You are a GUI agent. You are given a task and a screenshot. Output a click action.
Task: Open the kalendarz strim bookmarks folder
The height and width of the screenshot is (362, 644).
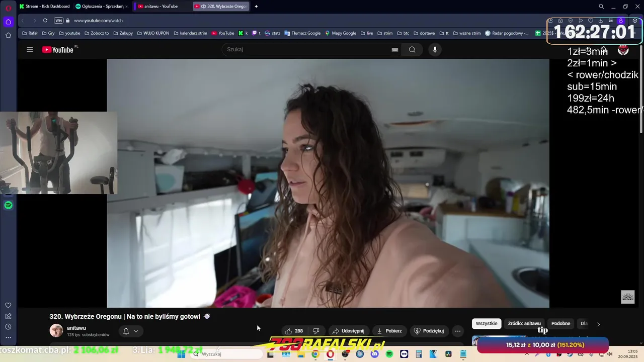[x=190, y=33]
